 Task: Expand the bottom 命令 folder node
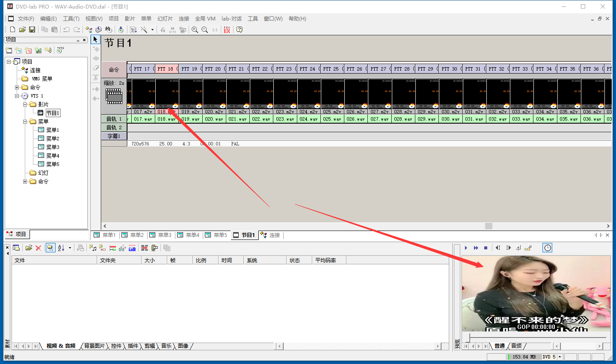[x=25, y=181]
